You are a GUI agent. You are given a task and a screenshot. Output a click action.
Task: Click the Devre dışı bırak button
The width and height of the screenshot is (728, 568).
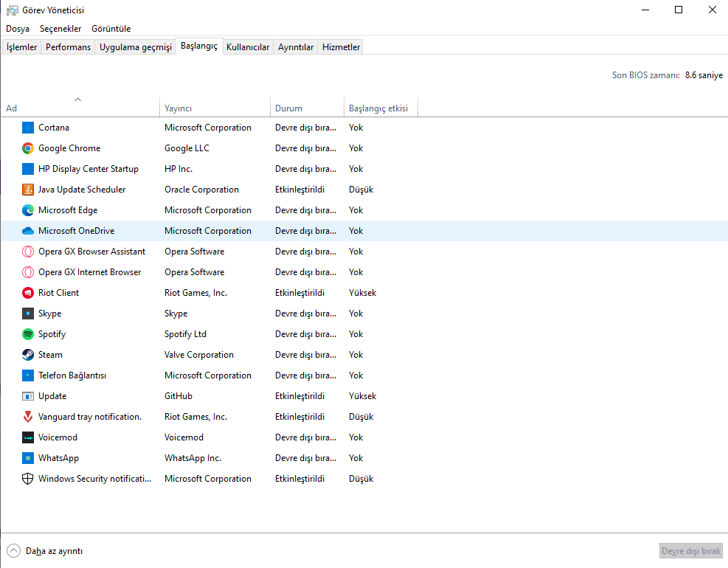pyautogui.click(x=691, y=551)
